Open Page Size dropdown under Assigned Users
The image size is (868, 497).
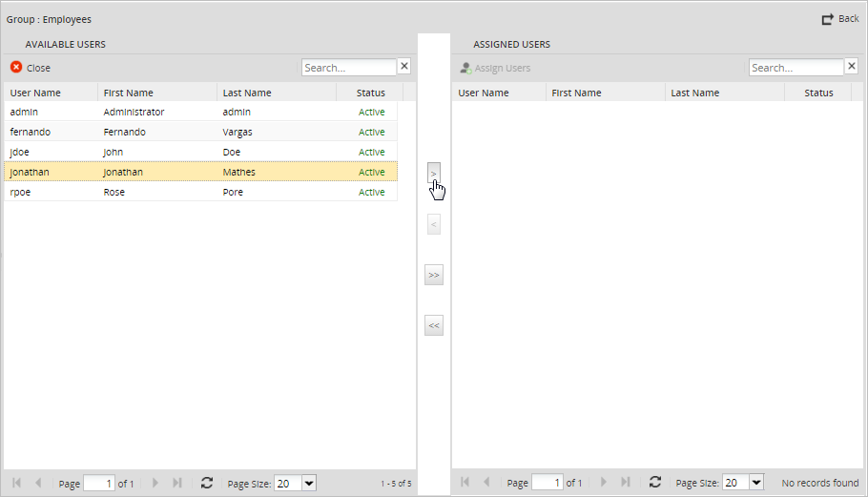[756, 483]
